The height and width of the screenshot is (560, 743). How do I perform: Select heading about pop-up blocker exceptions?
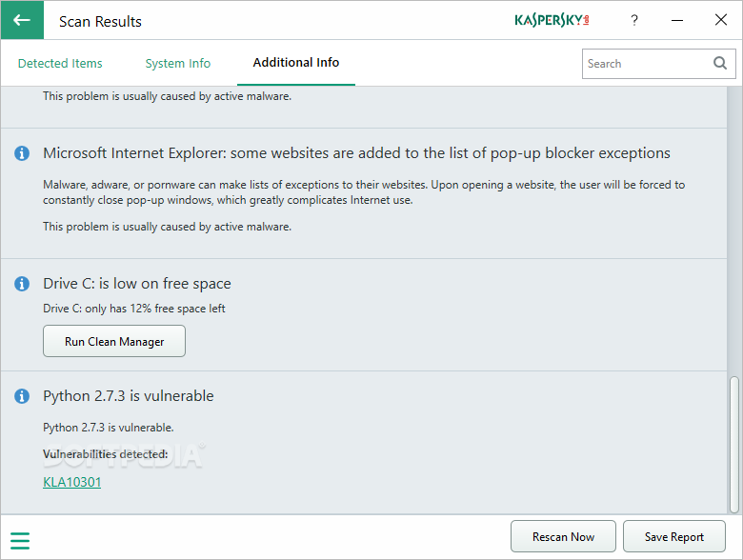click(357, 153)
